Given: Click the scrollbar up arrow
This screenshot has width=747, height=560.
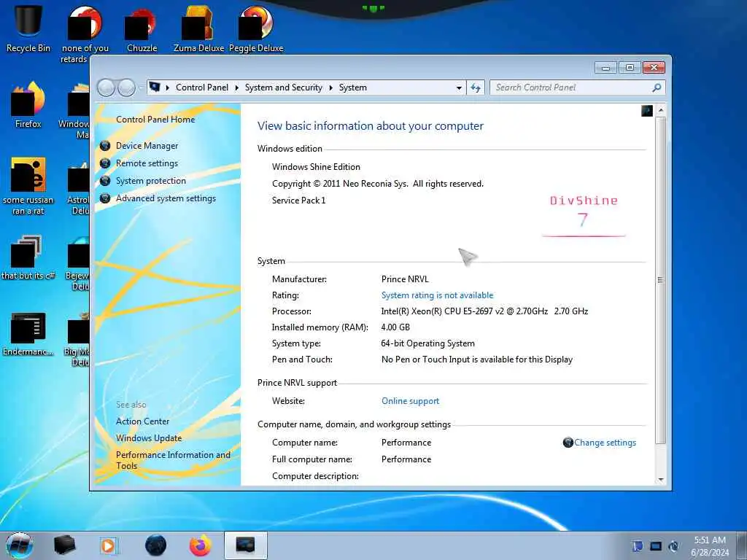Looking at the screenshot, I should tap(661, 111).
